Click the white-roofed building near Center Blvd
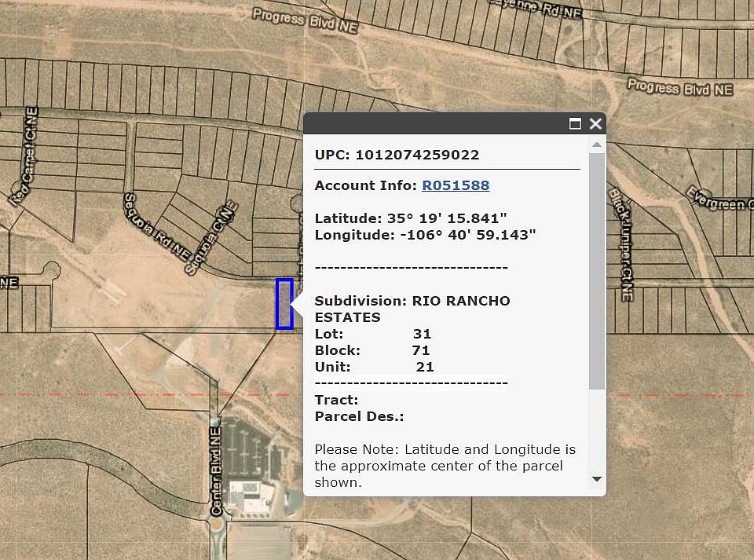Viewport: 754px width, 560px height. point(250,496)
